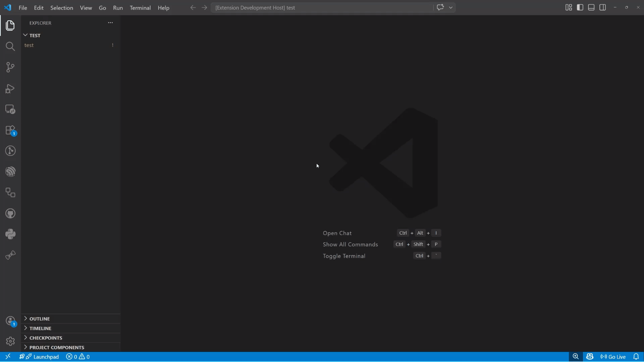The height and width of the screenshot is (362, 644).
Task: Toggle the bottom panel visibility
Action: pos(591,7)
